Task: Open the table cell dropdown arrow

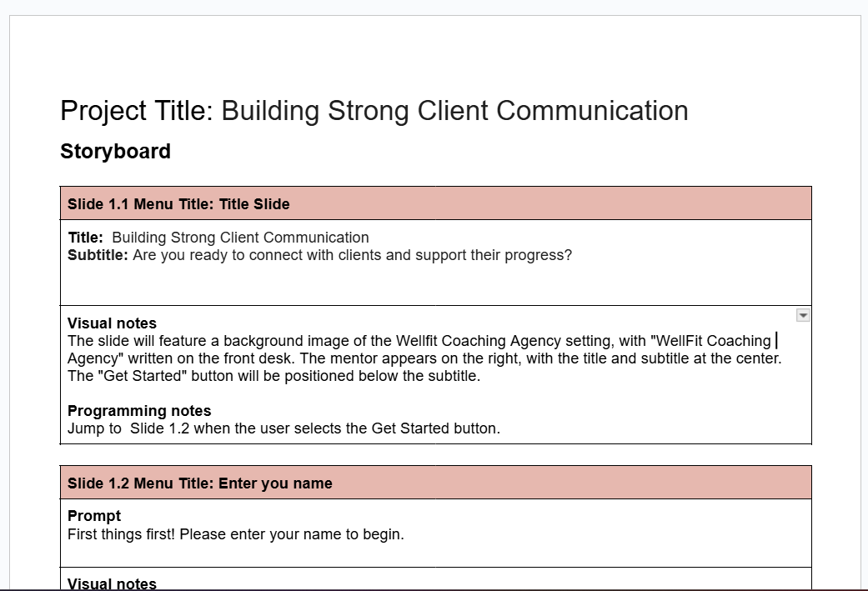Action: pos(803,315)
